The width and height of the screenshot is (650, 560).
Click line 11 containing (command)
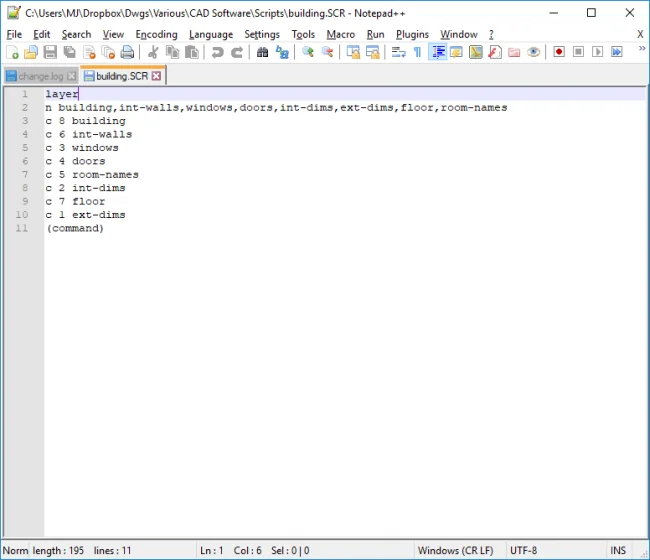click(75, 228)
